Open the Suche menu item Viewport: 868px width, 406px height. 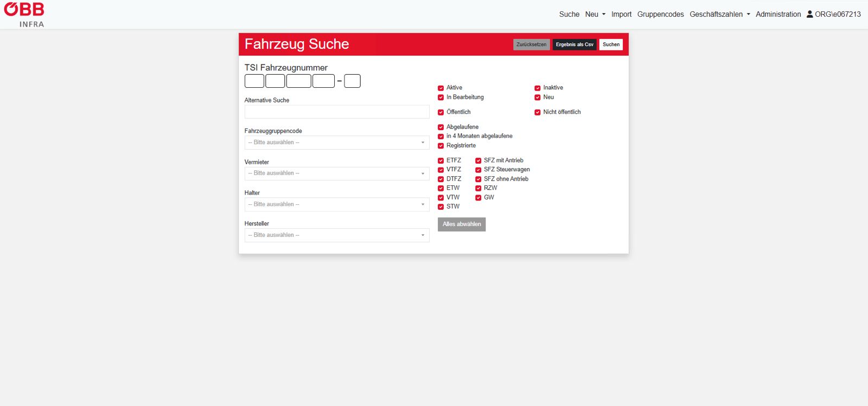click(x=569, y=14)
